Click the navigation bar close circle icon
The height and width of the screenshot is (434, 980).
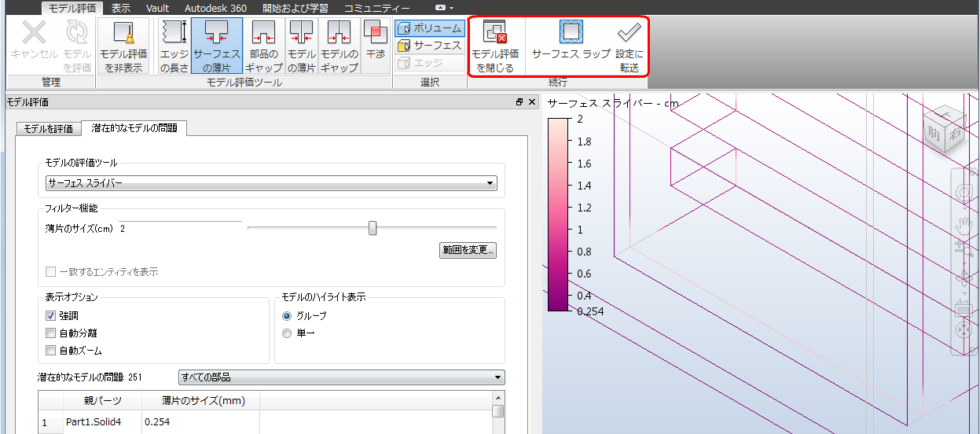click(963, 330)
